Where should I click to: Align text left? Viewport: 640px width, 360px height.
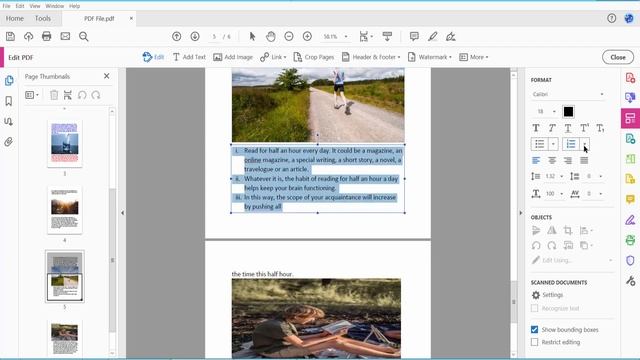tap(536, 160)
